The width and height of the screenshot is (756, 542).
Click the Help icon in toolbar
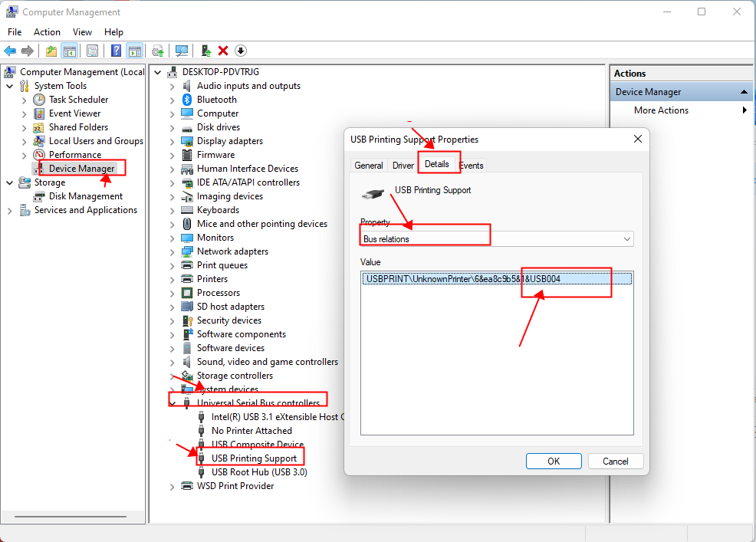pos(116,51)
